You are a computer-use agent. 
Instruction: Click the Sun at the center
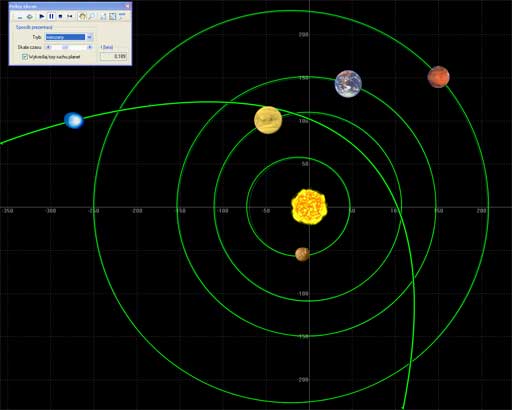coord(309,207)
